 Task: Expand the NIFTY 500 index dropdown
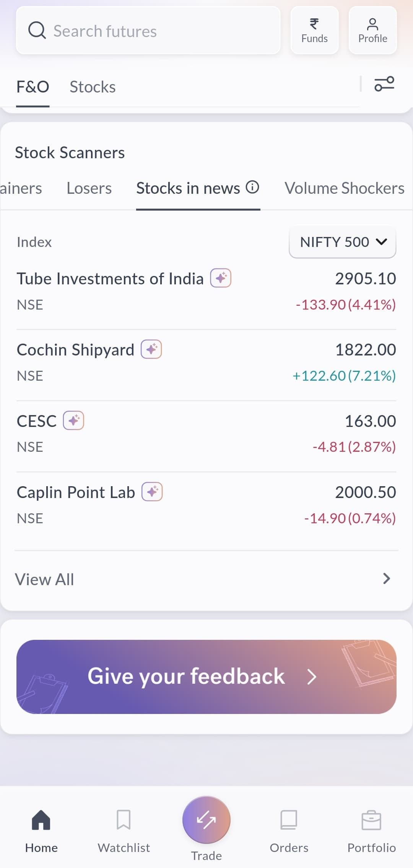(x=342, y=242)
